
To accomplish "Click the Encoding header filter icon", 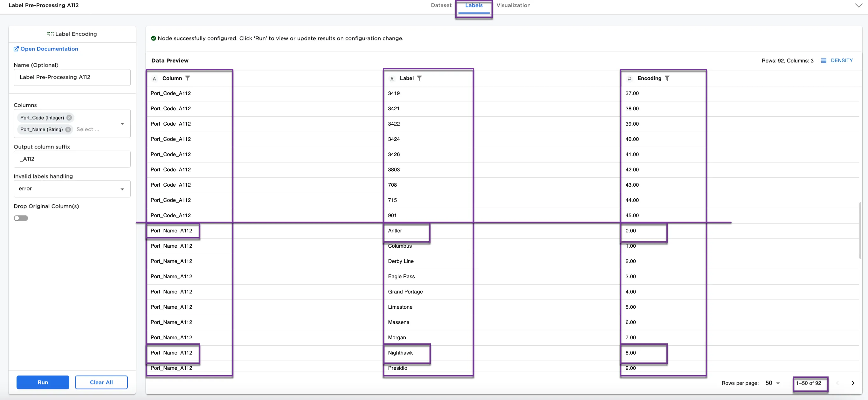I will click(667, 78).
